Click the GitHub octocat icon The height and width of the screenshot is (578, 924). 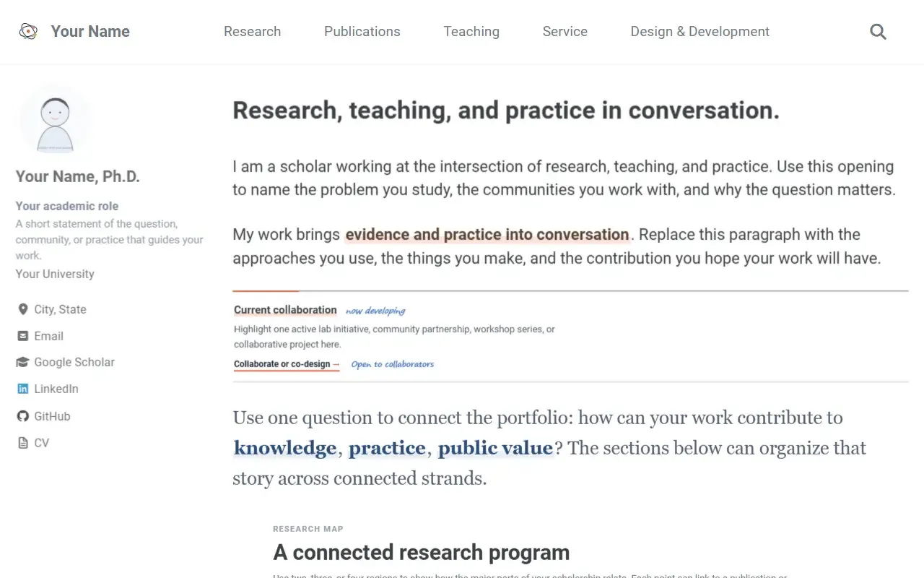pyautogui.click(x=22, y=416)
